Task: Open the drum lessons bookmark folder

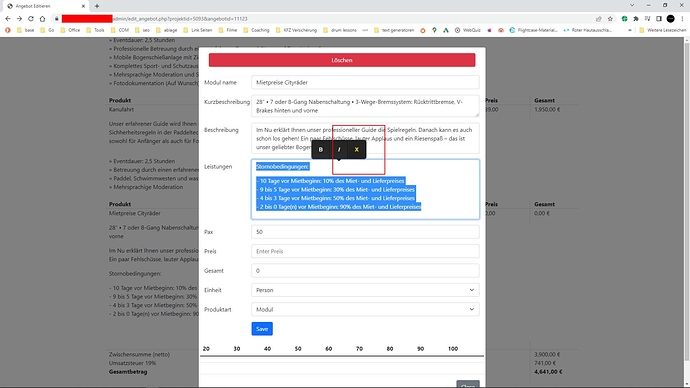Action: (x=339, y=30)
